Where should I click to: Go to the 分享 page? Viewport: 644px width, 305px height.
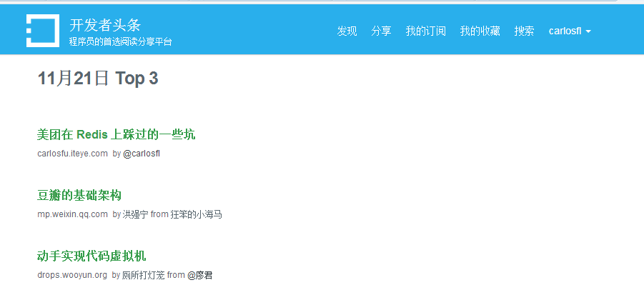pyautogui.click(x=381, y=31)
